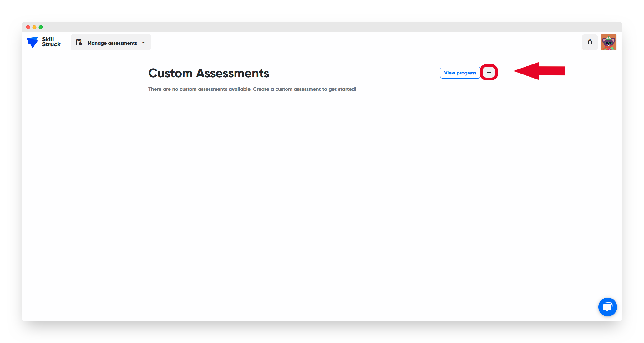Click the profile picture to open account menu

[x=609, y=42]
